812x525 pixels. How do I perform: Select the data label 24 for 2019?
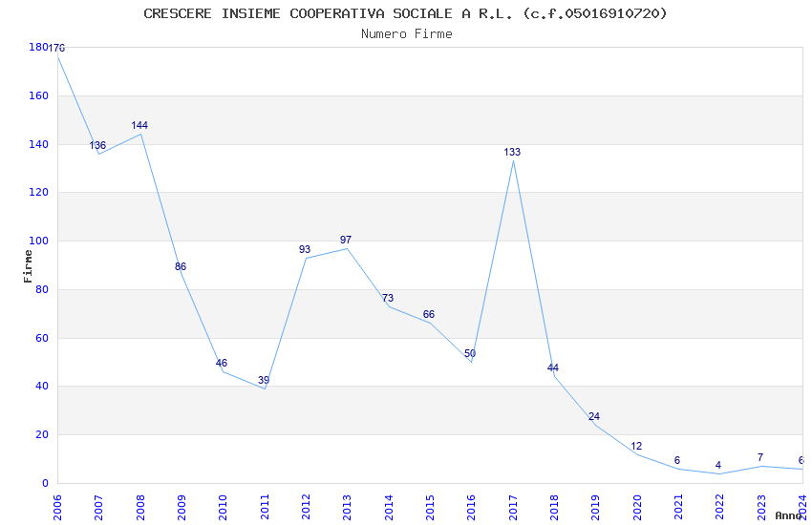pos(594,416)
